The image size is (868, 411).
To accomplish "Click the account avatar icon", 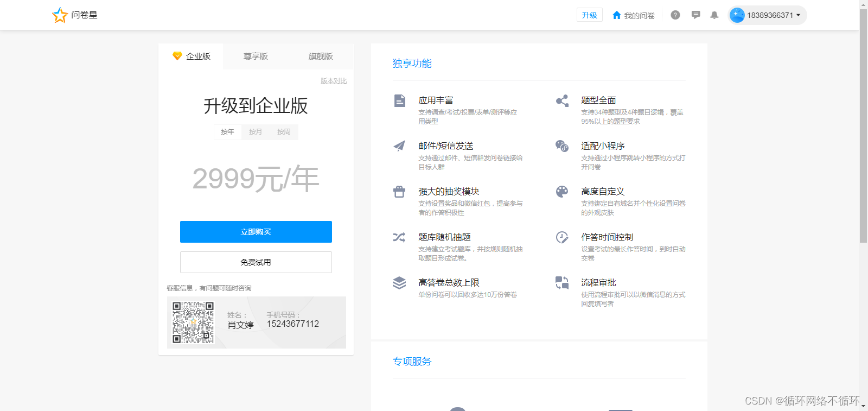I will [x=737, y=15].
